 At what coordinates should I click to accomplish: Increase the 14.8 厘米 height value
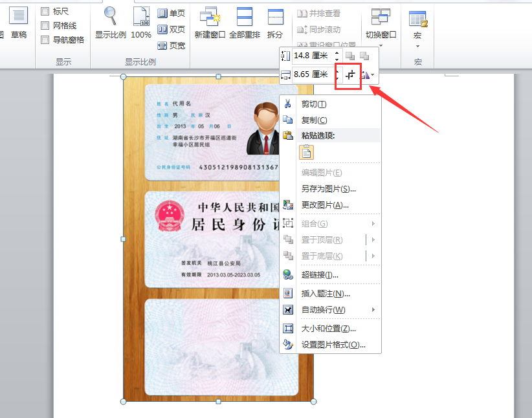(337, 52)
